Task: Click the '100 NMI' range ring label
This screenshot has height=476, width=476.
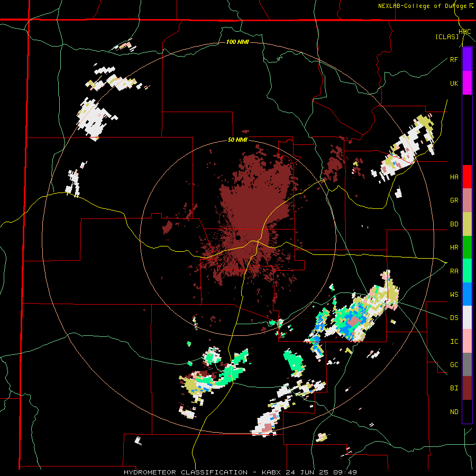Action: click(237, 42)
